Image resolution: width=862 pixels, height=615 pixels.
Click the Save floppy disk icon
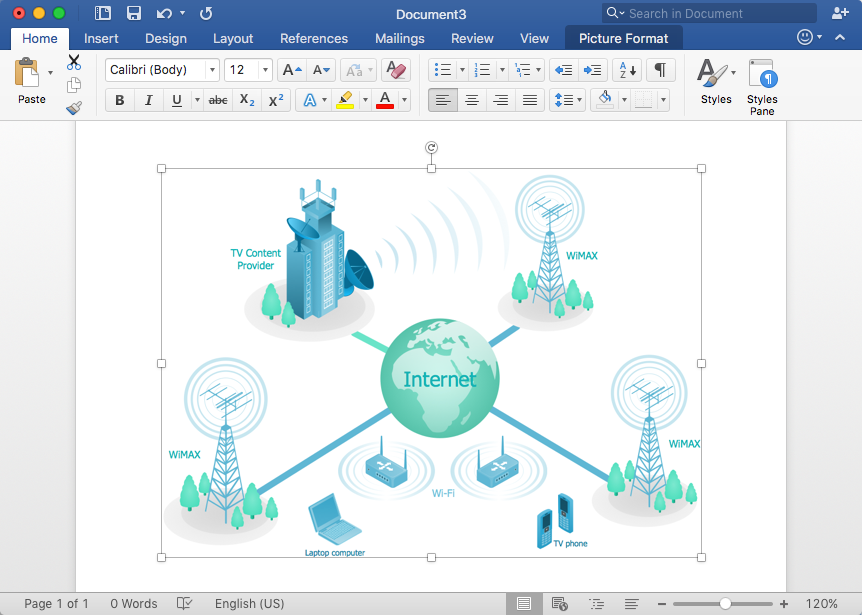[134, 13]
